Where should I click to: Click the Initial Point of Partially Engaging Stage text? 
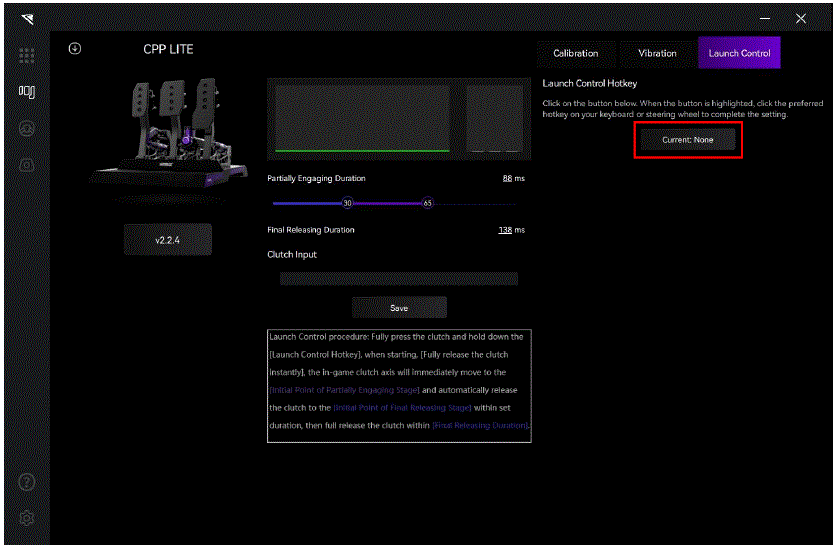[x=345, y=390]
